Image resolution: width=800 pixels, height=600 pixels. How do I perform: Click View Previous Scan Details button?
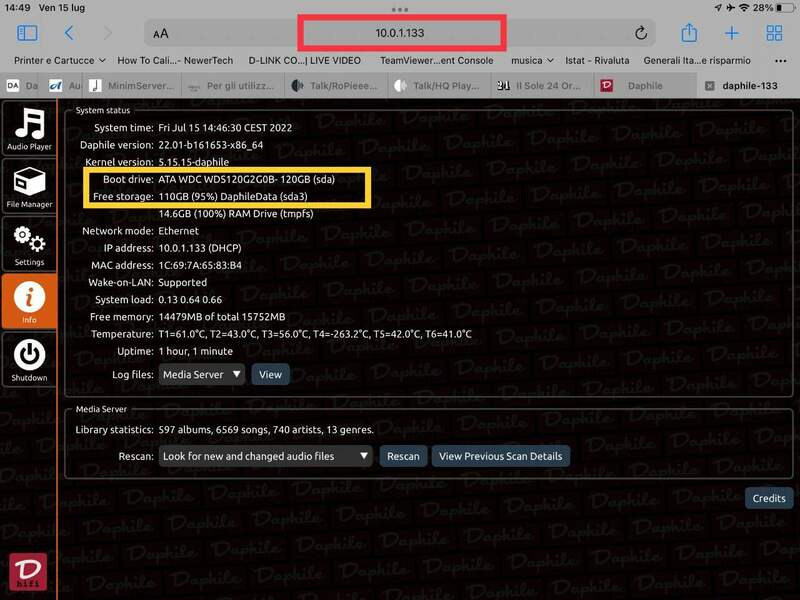pos(500,456)
